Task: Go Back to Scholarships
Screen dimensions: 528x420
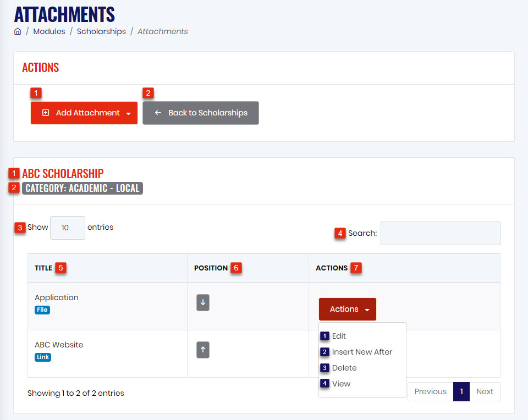Action: pos(201,113)
